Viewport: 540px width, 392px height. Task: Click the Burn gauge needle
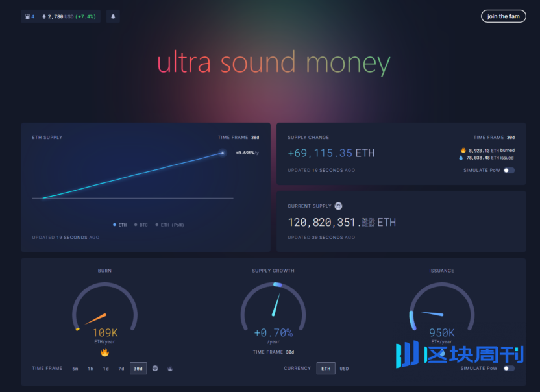point(95,319)
